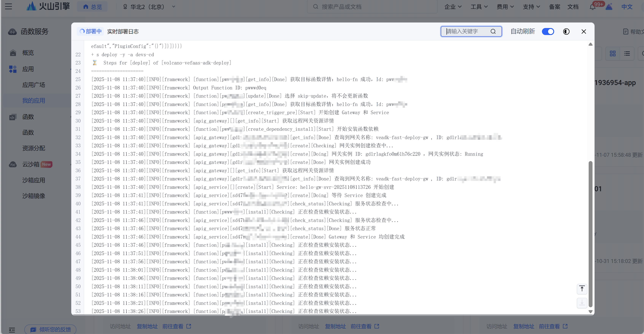Switch to list view layout icon
The width and height of the screenshot is (644, 334).
click(x=627, y=54)
